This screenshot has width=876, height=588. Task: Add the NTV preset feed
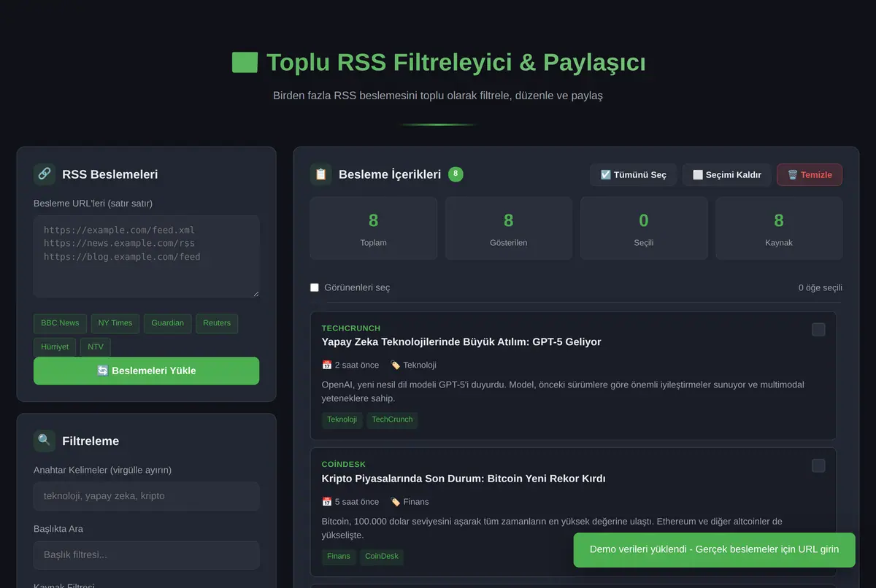coord(96,347)
